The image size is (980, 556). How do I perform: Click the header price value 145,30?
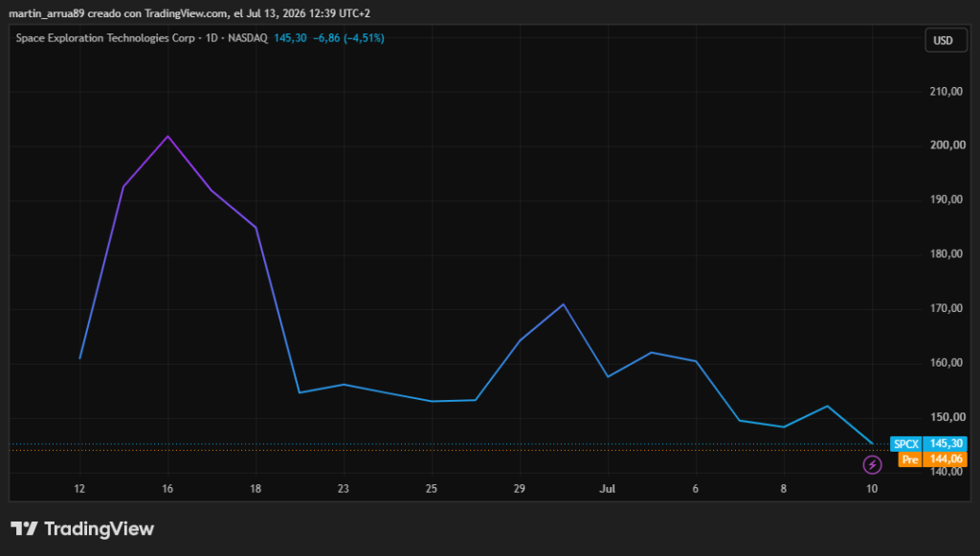point(290,38)
